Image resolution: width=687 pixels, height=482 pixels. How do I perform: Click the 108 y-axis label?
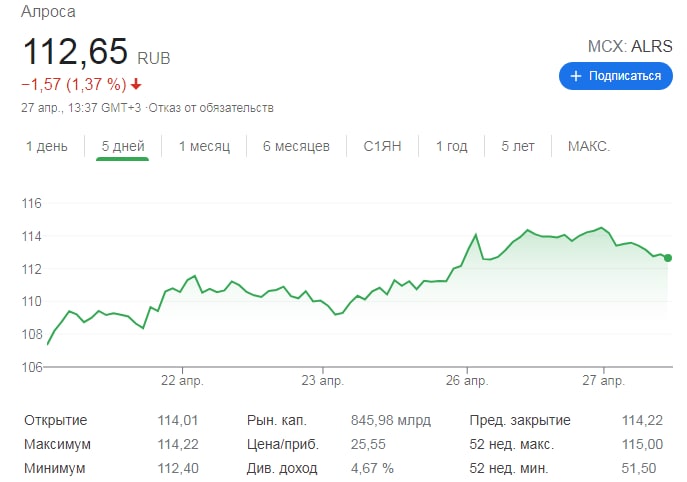32,334
